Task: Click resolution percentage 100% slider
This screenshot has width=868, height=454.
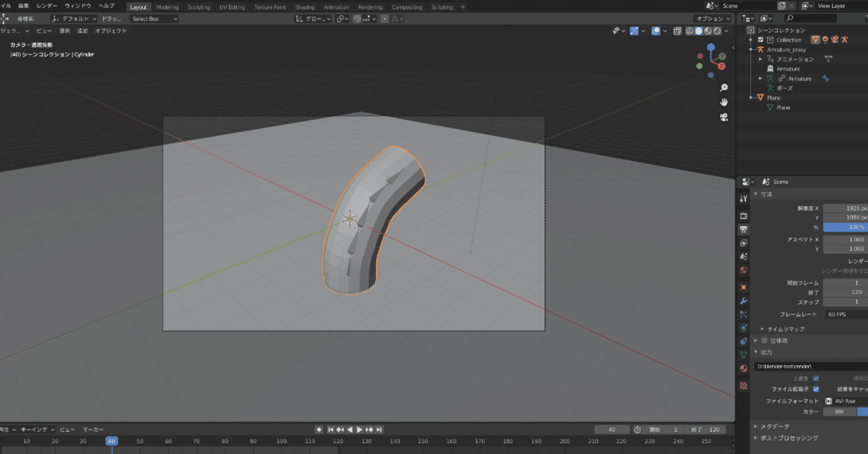Action: pyautogui.click(x=846, y=227)
